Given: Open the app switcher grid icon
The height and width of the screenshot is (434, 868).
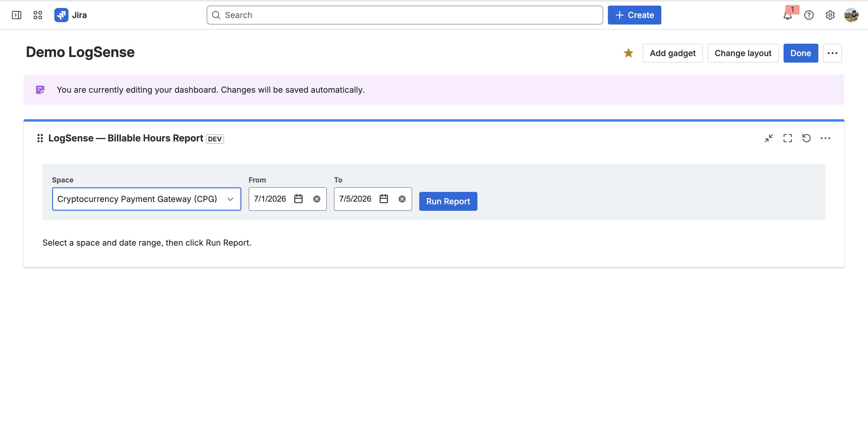Looking at the screenshot, I should click(x=38, y=15).
